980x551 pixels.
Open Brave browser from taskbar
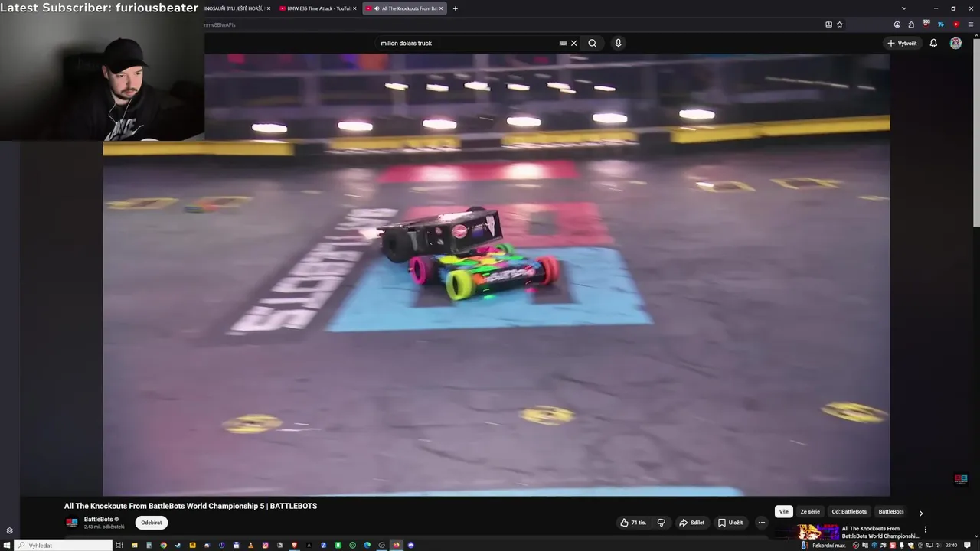294,545
